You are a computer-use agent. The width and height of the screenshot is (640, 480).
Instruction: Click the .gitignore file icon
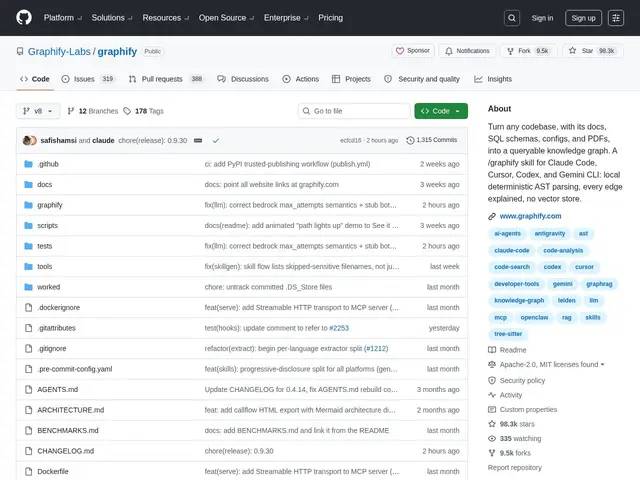28,349
